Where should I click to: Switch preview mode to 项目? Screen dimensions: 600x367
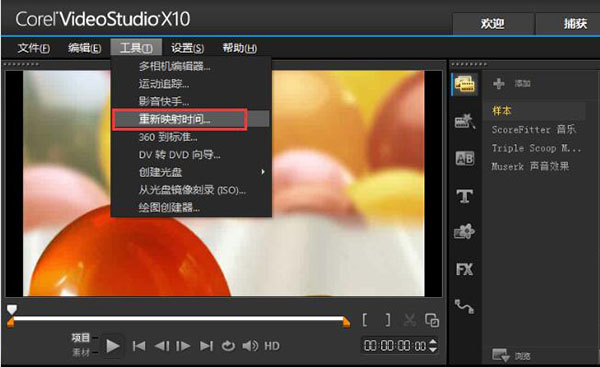click(x=80, y=338)
